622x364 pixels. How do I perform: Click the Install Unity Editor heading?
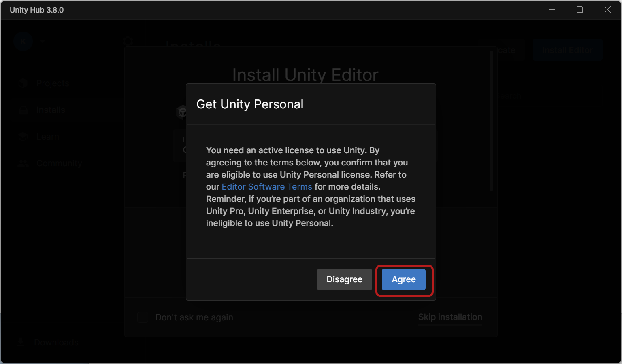point(305,75)
